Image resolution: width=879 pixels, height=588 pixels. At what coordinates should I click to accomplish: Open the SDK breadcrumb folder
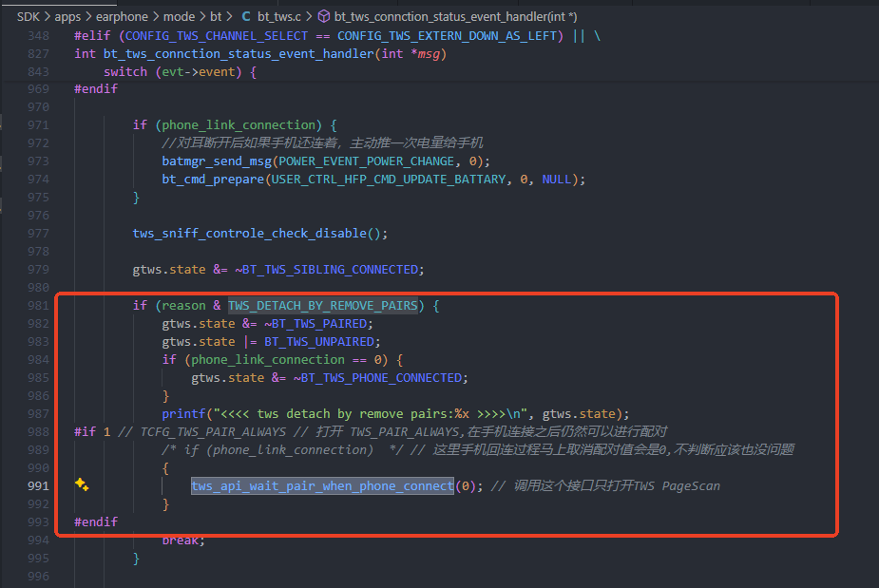coord(28,17)
